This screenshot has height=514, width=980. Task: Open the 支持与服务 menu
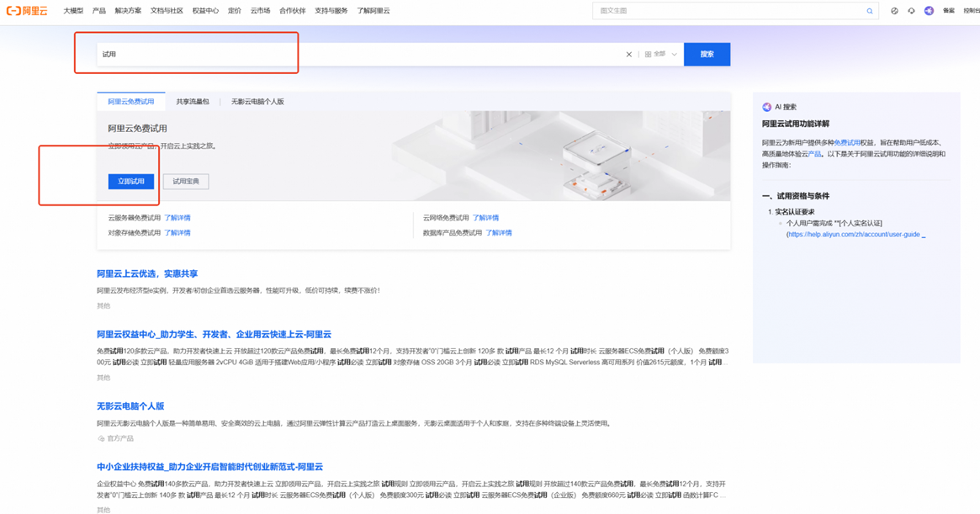[331, 11]
